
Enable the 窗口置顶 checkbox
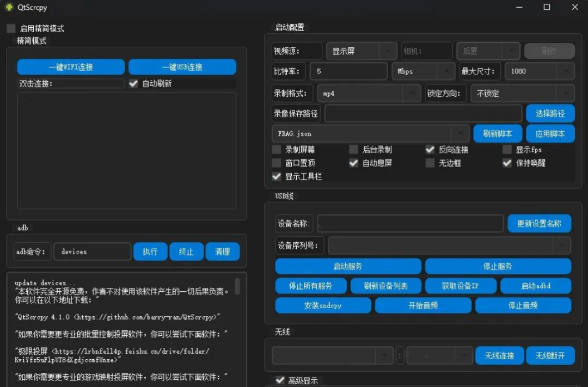point(277,163)
